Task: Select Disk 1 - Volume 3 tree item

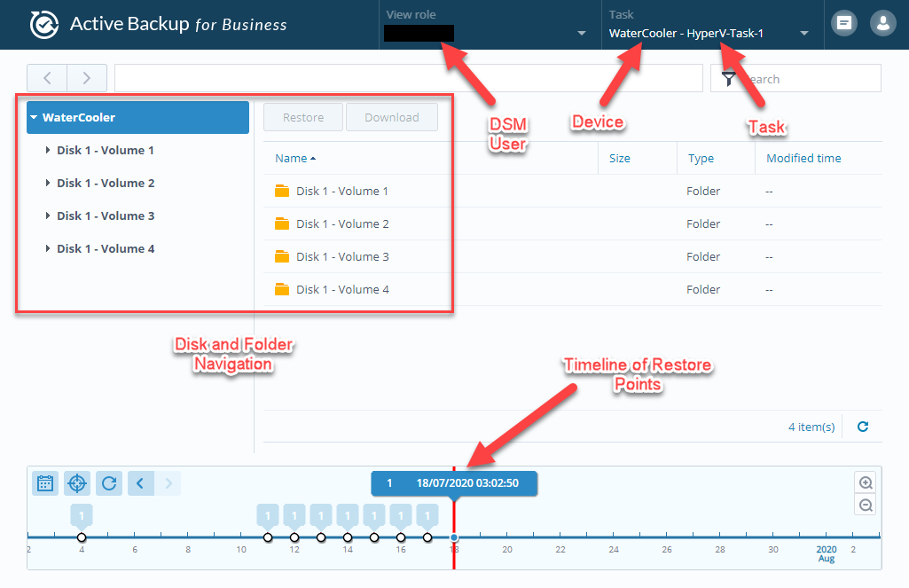Action: click(106, 216)
